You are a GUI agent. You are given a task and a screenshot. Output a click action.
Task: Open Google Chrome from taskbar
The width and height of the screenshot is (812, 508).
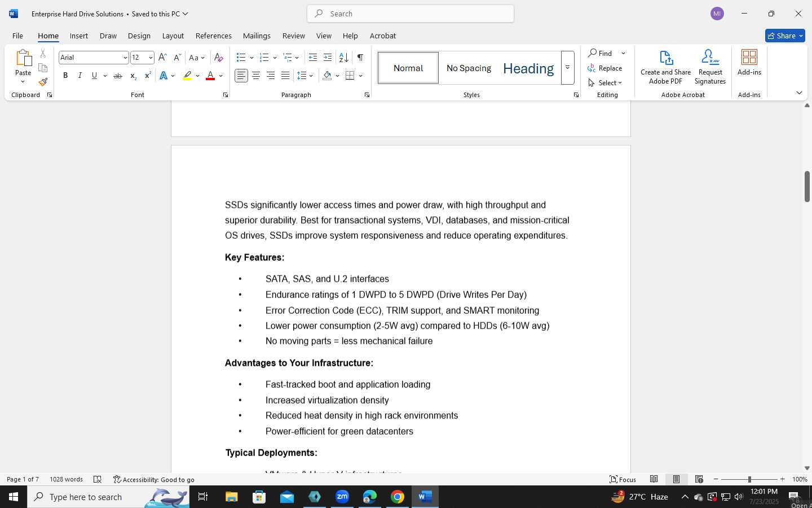click(x=398, y=497)
